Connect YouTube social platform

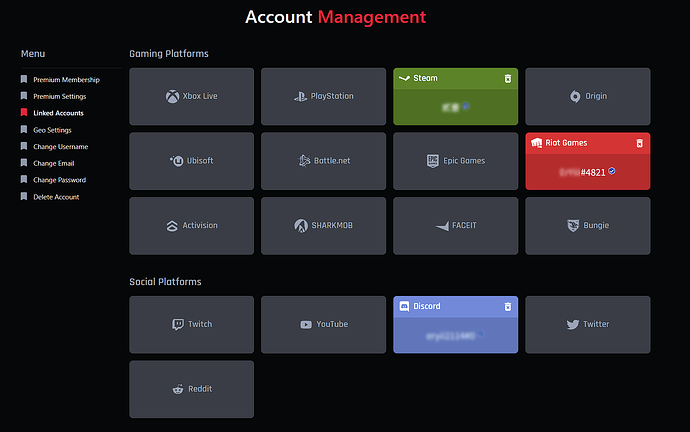(323, 325)
